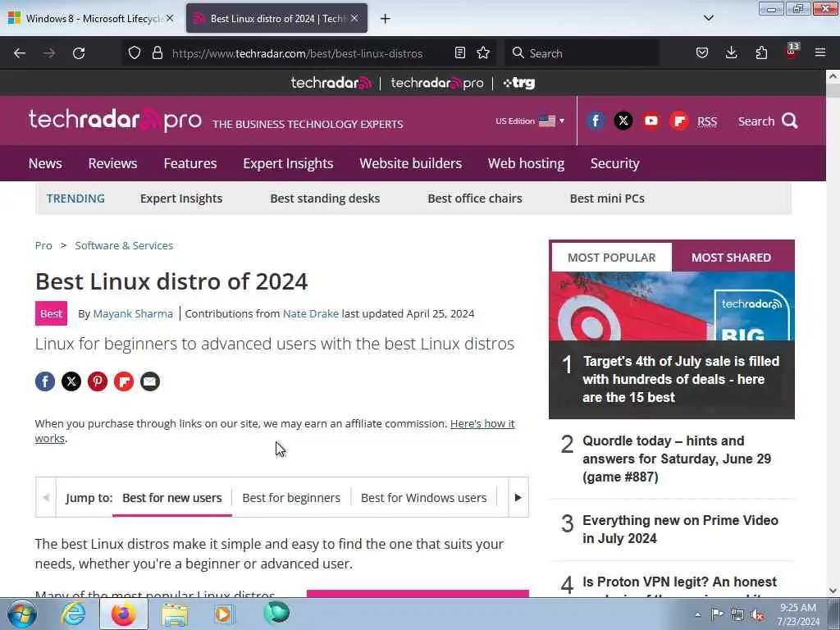Advance Jump to list with right arrow

(518, 498)
